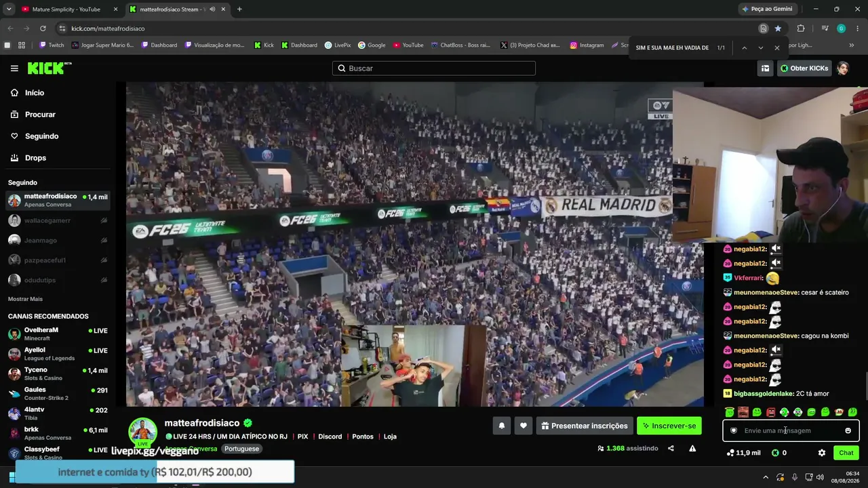Report stream using warning triangle icon
The width and height of the screenshot is (868, 488).
[692, 448]
